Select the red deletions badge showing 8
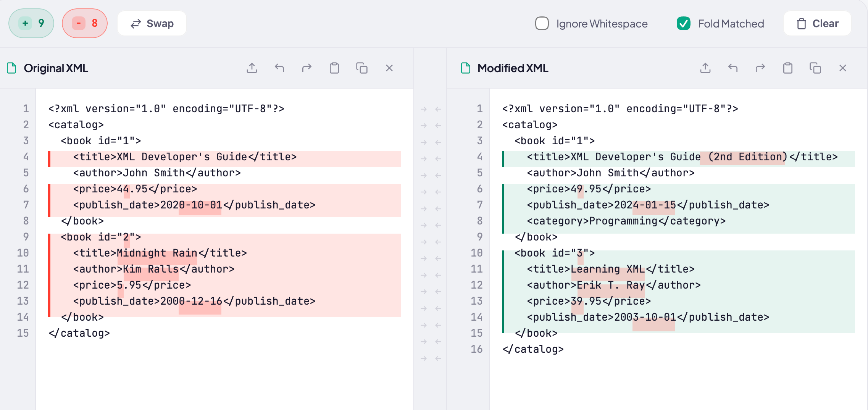This screenshot has width=868, height=410. (85, 23)
